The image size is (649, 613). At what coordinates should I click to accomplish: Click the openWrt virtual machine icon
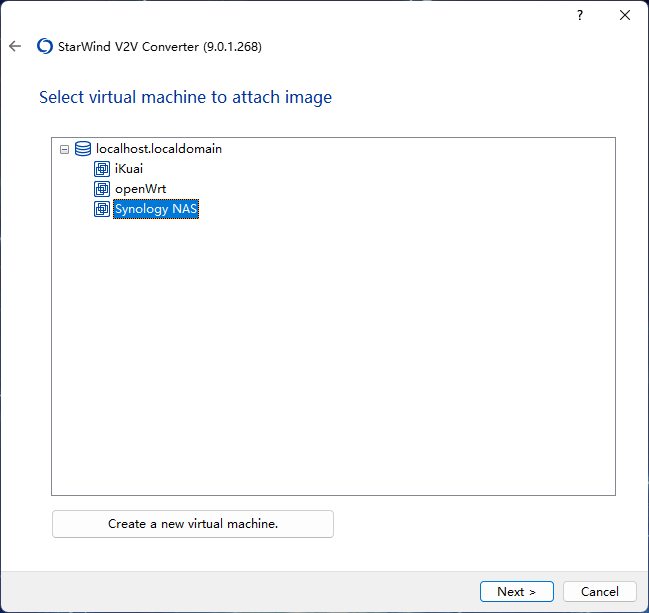click(102, 189)
